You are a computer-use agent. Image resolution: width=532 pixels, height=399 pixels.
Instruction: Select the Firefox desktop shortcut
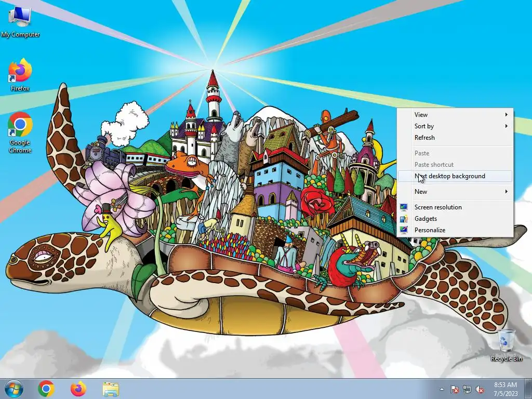tap(20, 75)
